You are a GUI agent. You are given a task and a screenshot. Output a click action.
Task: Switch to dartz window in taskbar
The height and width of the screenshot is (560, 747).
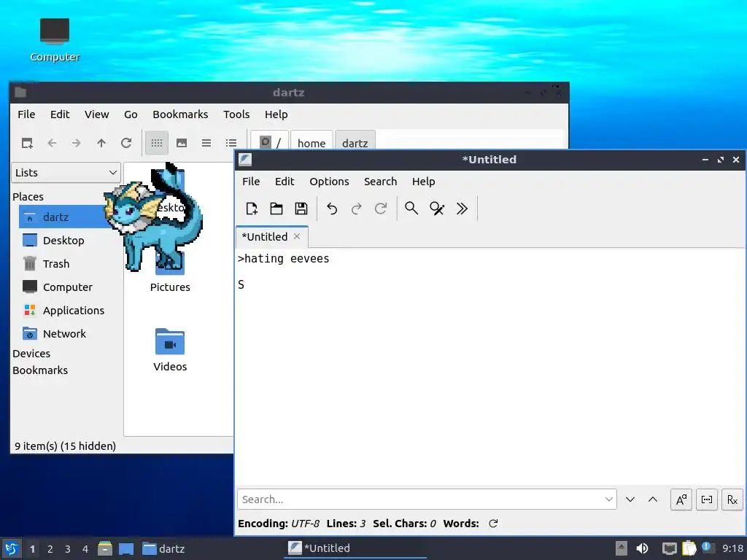pos(164,548)
